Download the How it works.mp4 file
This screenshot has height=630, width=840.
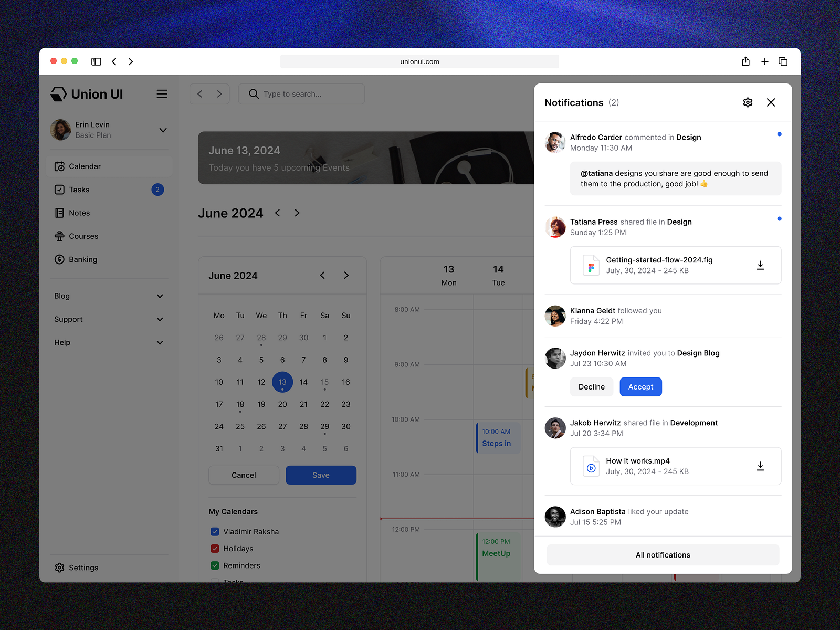tap(760, 466)
